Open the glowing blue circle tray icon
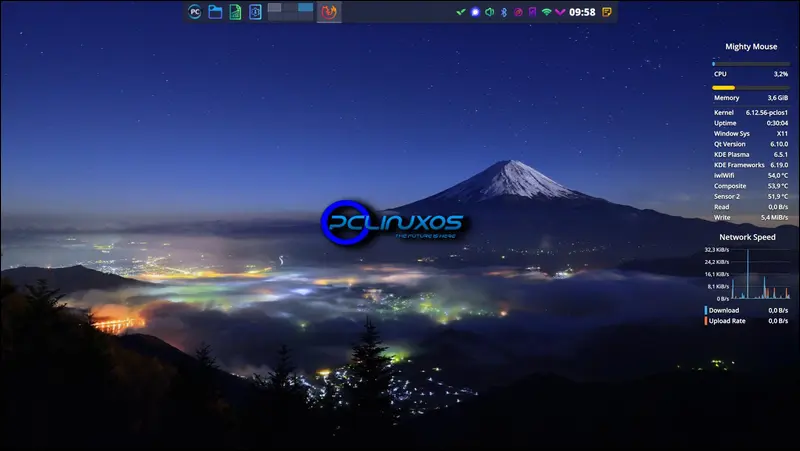The image size is (800, 451). 475,12
